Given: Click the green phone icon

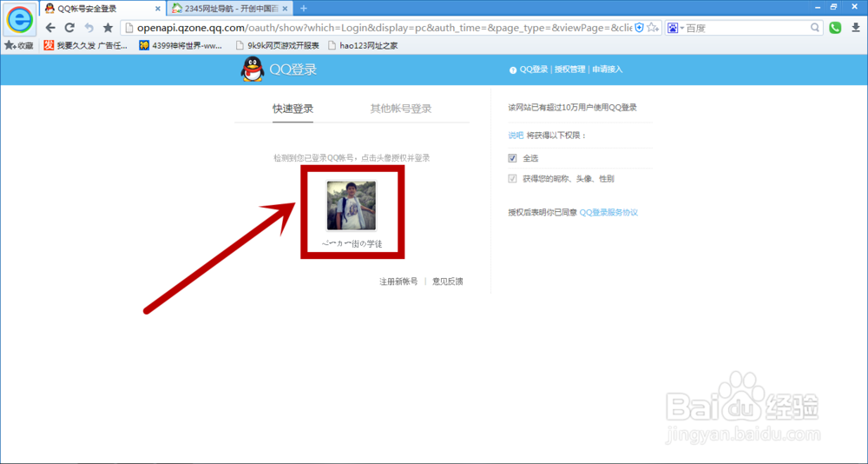Looking at the screenshot, I should click(835, 28).
